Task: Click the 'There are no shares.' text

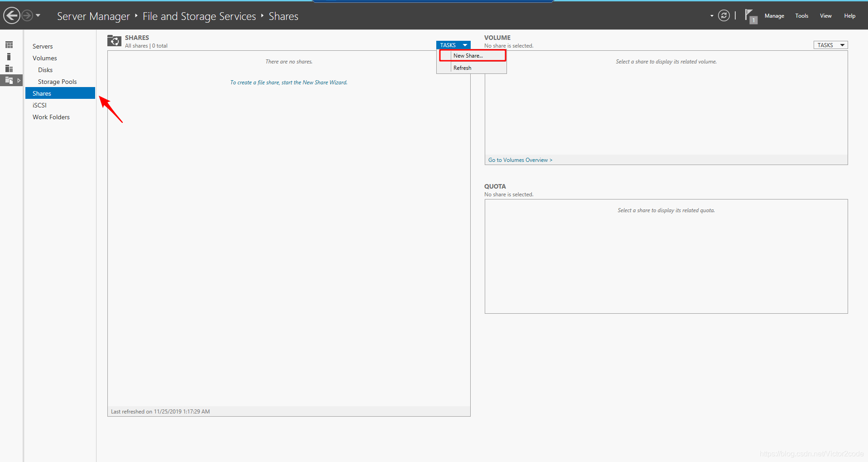Action: tap(289, 62)
